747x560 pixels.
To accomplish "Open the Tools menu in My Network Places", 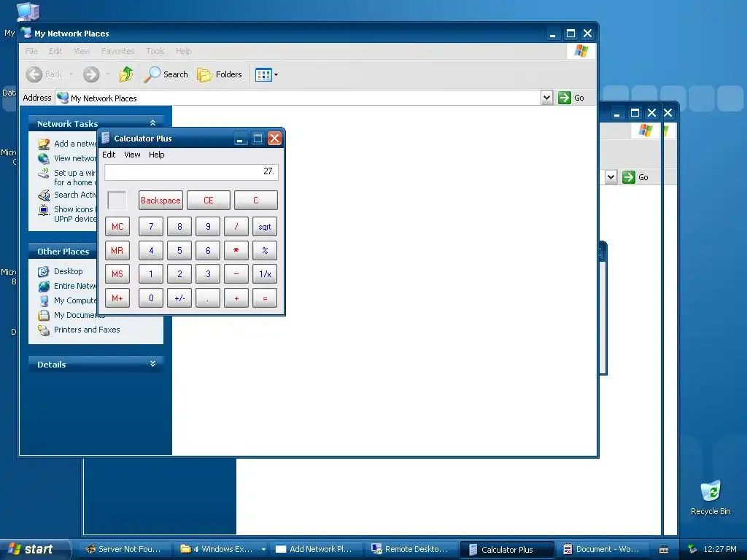I will pos(155,51).
